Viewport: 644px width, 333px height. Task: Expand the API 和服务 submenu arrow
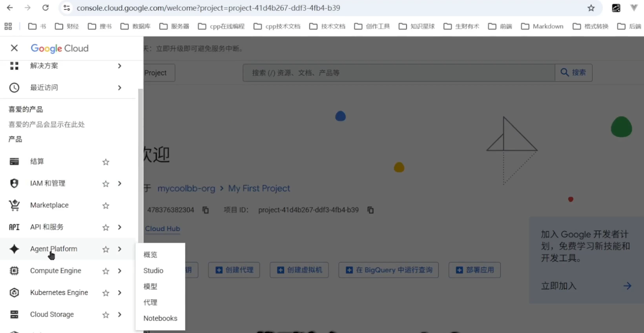(120, 227)
